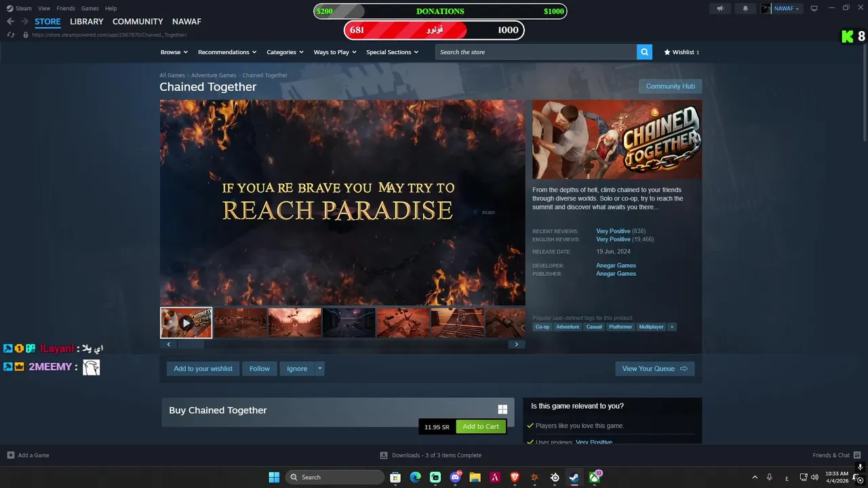This screenshot has height=488, width=868.
Task: Click Add to your wishlist button
Action: pyautogui.click(x=203, y=369)
